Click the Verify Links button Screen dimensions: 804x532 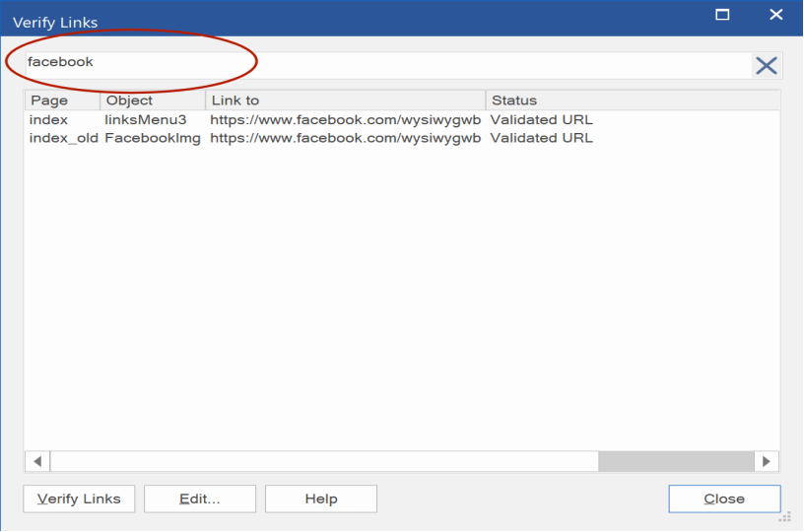[79, 499]
